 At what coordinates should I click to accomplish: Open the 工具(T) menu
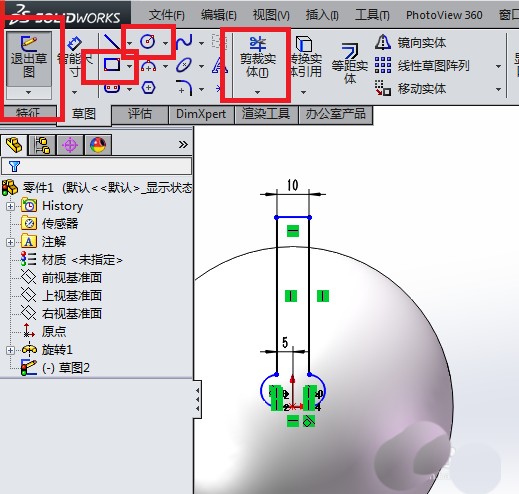[372, 15]
